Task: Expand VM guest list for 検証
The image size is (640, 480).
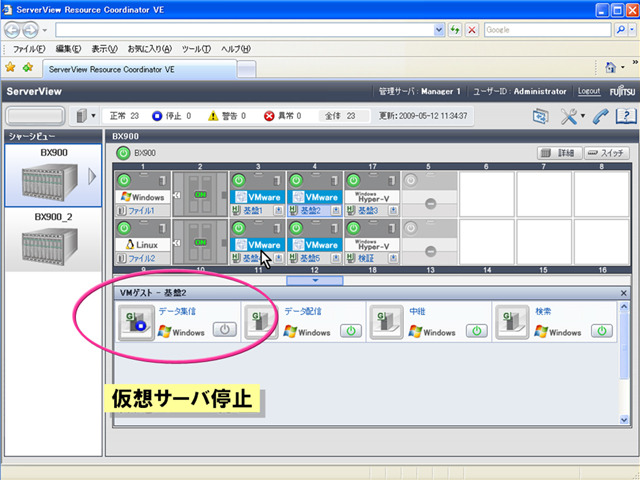Action: tap(393, 258)
